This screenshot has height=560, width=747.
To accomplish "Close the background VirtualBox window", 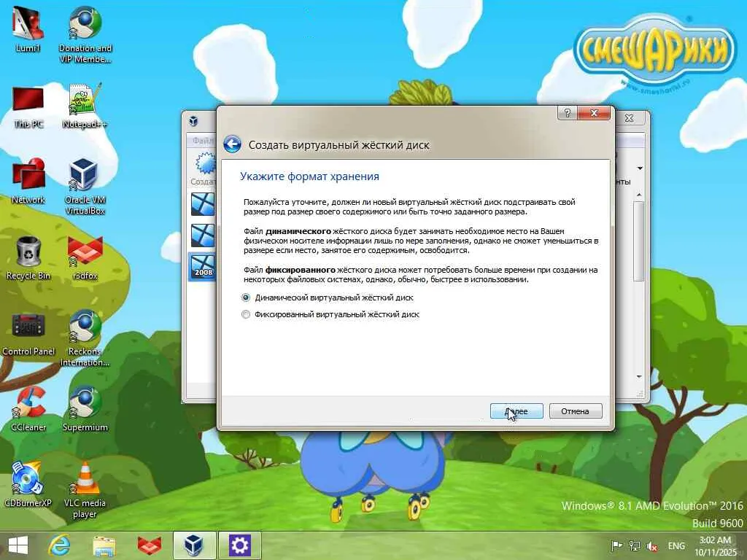I will (x=630, y=117).
